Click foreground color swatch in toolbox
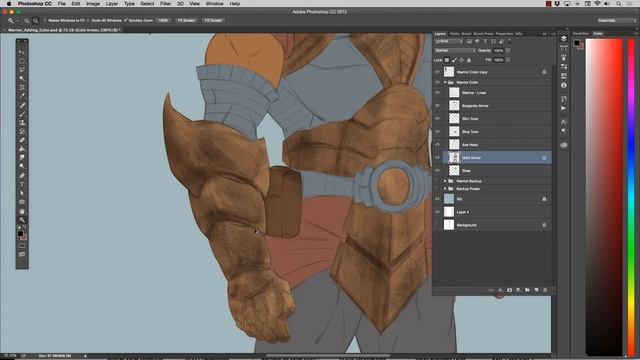This screenshot has height=360, width=640. (20, 233)
